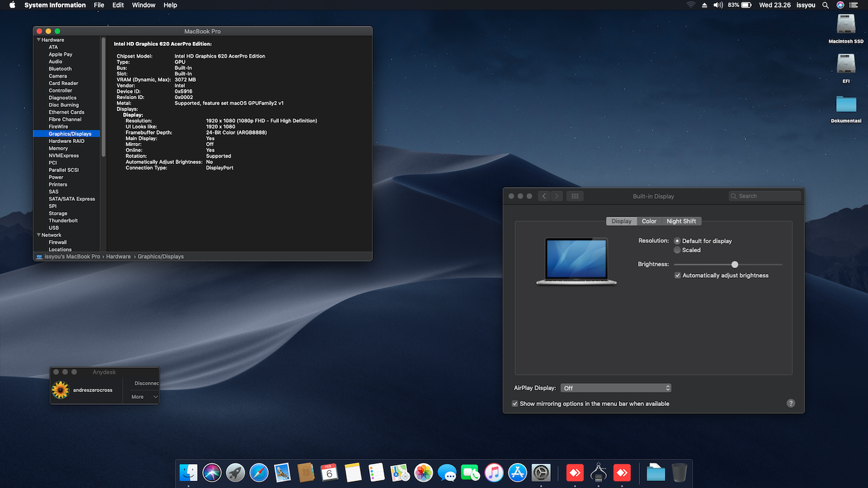Open the Help menu

point(170,5)
